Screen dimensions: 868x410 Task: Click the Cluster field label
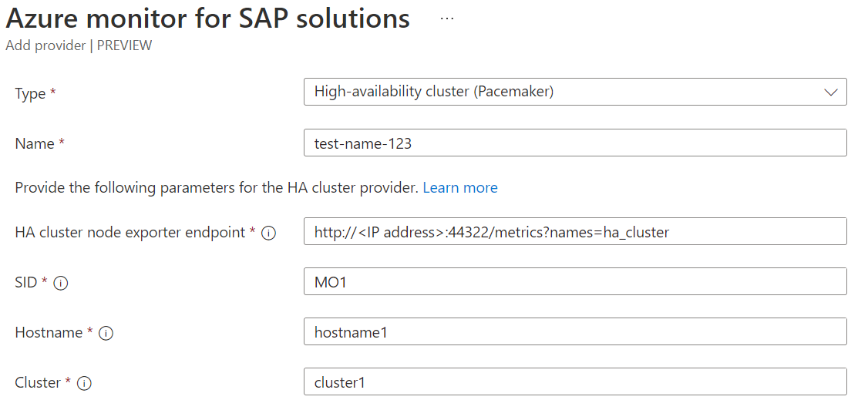pyautogui.click(x=38, y=382)
